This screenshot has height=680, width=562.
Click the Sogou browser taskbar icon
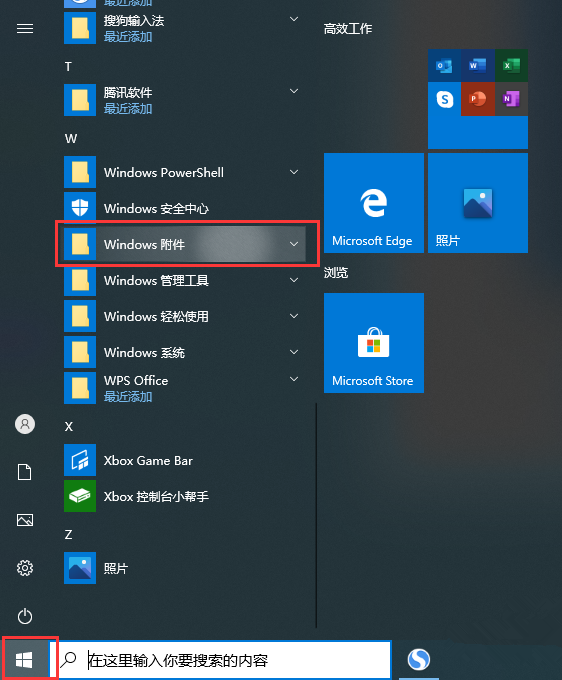(418, 659)
